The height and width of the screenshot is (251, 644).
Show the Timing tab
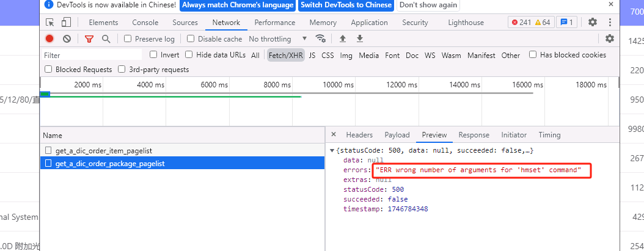coord(549,135)
